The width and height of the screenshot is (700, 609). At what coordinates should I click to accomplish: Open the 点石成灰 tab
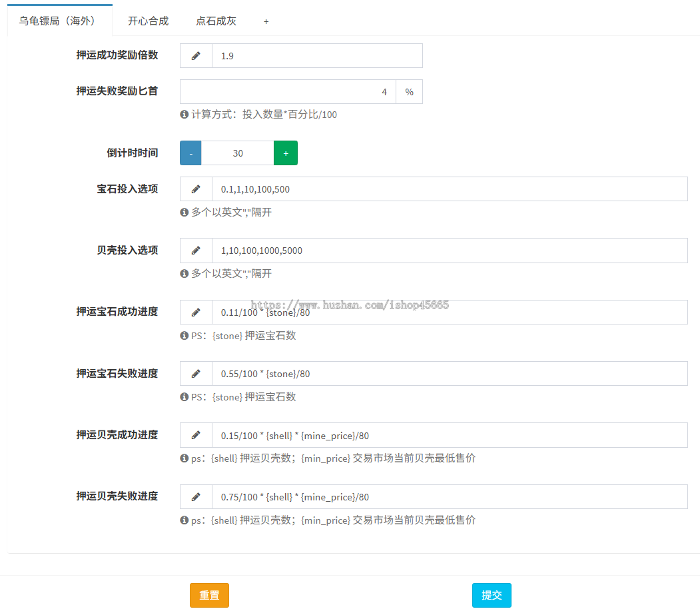tap(216, 21)
